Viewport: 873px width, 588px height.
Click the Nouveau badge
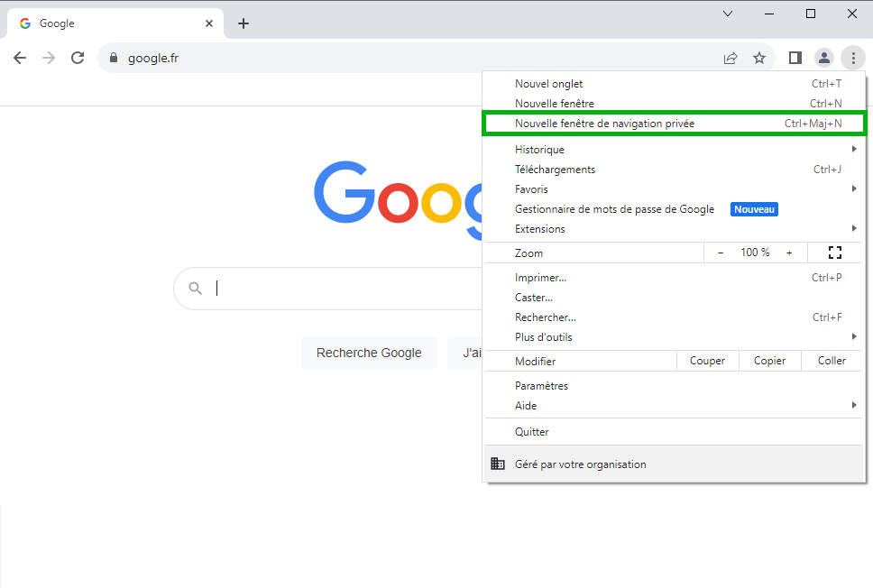coord(755,209)
